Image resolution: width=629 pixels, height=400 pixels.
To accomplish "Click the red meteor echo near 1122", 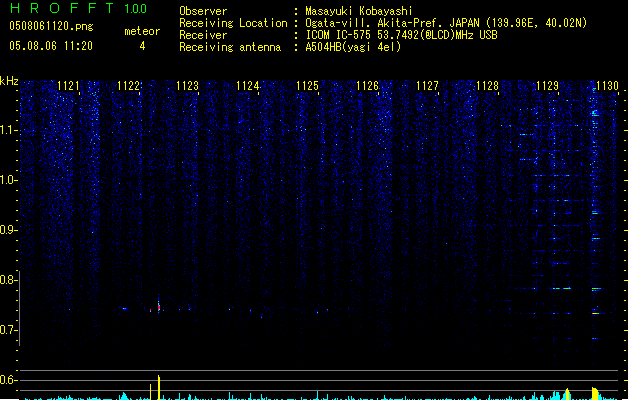I will 159,307.
